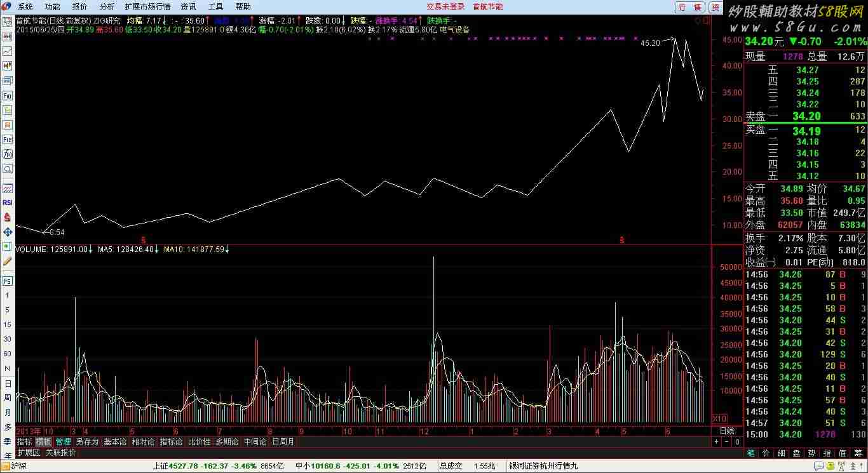Switch to monthly 月 period in sidebar
Image resolution: width=868 pixels, height=473 pixels.
[x=8, y=412]
